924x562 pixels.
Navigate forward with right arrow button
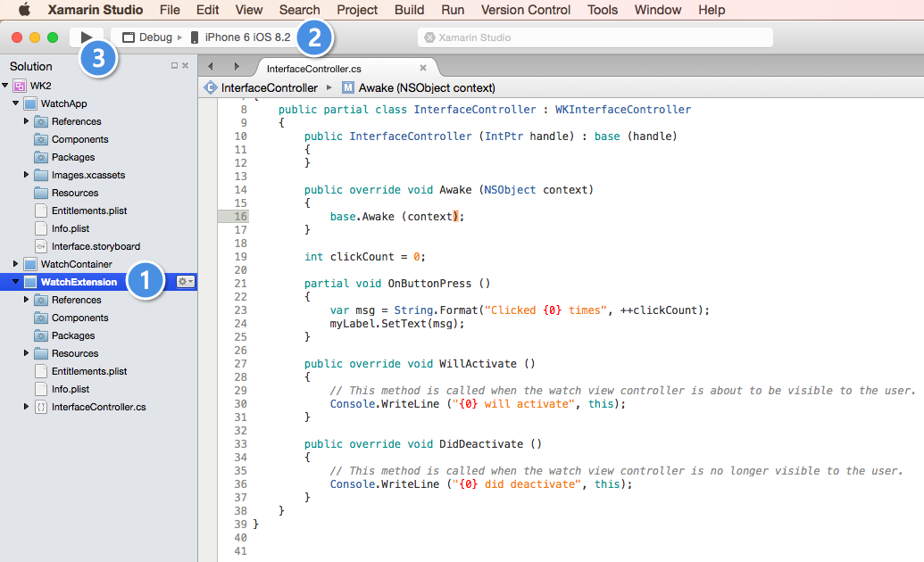[237, 67]
